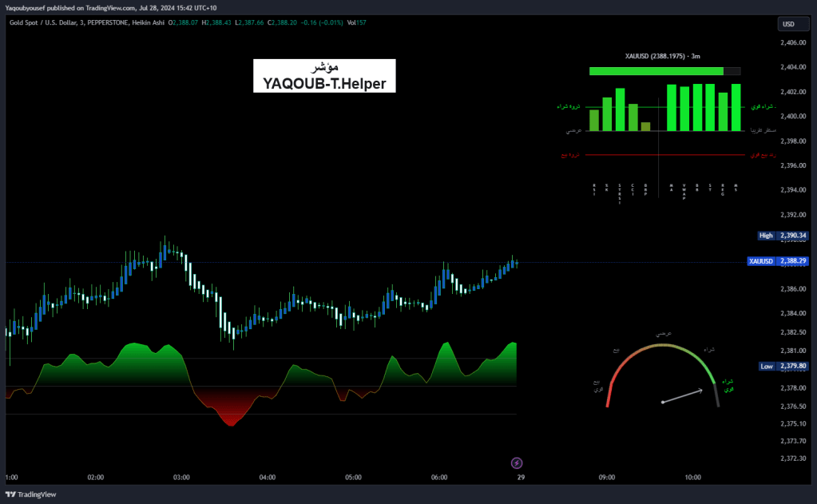The width and height of the screenshot is (817, 504).
Task: Click the gauge needle arrow
Action: pos(682,396)
